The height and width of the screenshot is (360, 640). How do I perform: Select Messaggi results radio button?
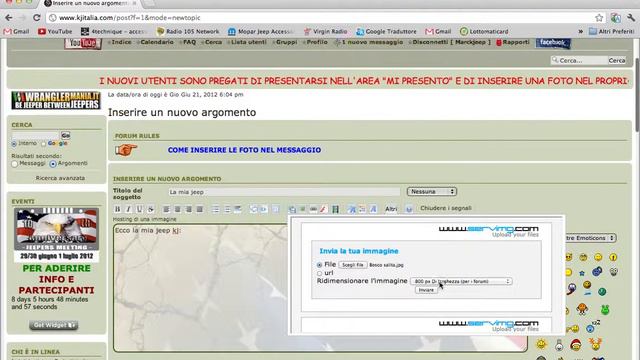[15, 164]
